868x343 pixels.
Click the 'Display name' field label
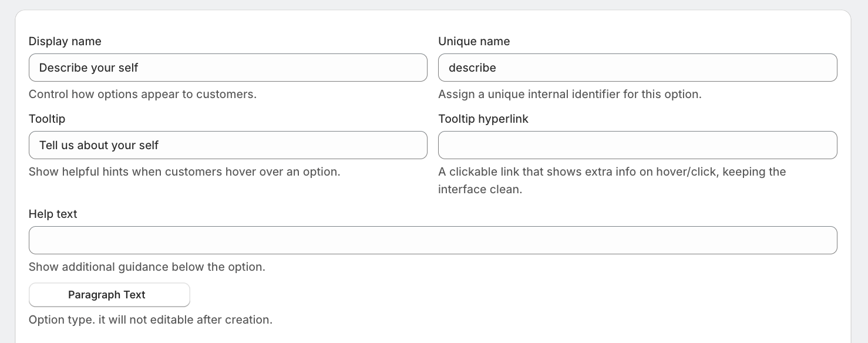point(65,41)
